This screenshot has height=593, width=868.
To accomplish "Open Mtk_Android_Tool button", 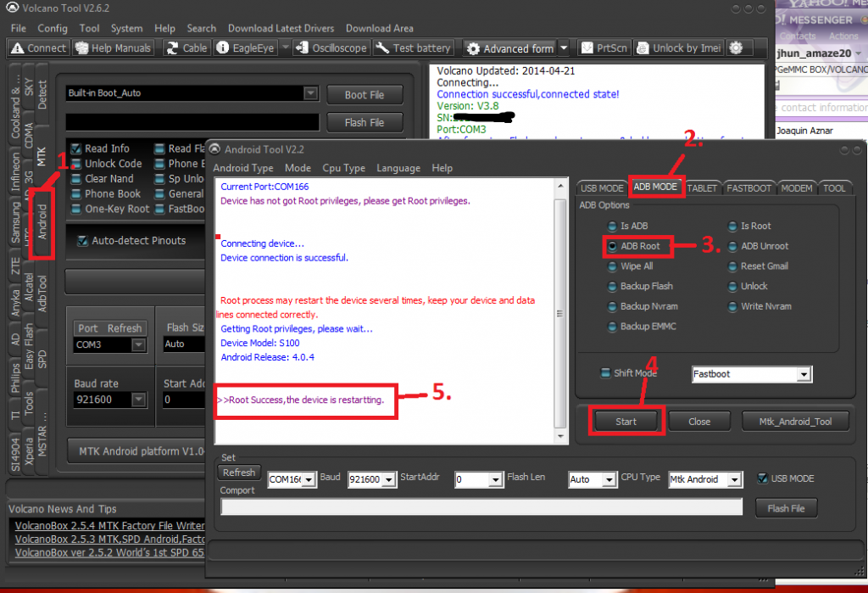I will click(795, 422).
